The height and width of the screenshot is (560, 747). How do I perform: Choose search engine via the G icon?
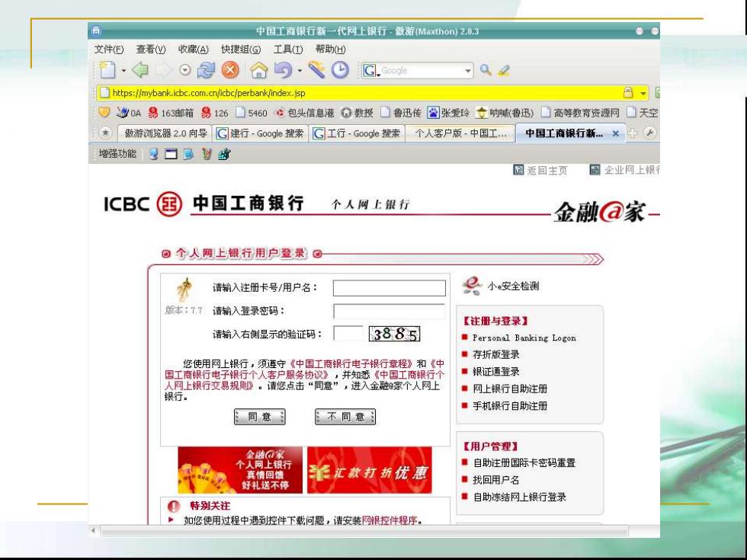point(370,71)
